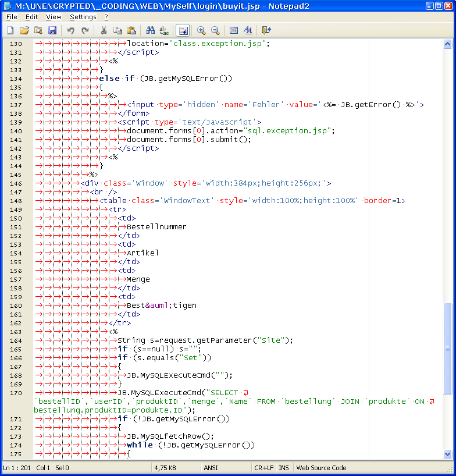Click 'document.forms[0].submit();' on line 141
The width and height of the screenshot is (456, 476).
[188, 139]
